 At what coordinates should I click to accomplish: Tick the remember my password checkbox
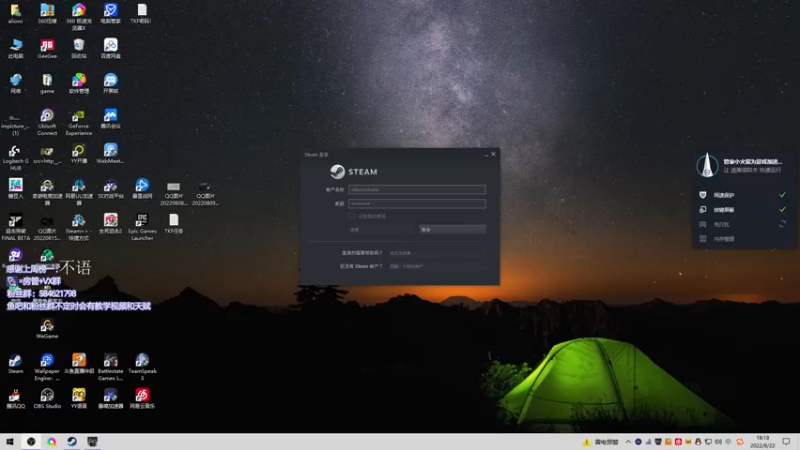[352, 216]
